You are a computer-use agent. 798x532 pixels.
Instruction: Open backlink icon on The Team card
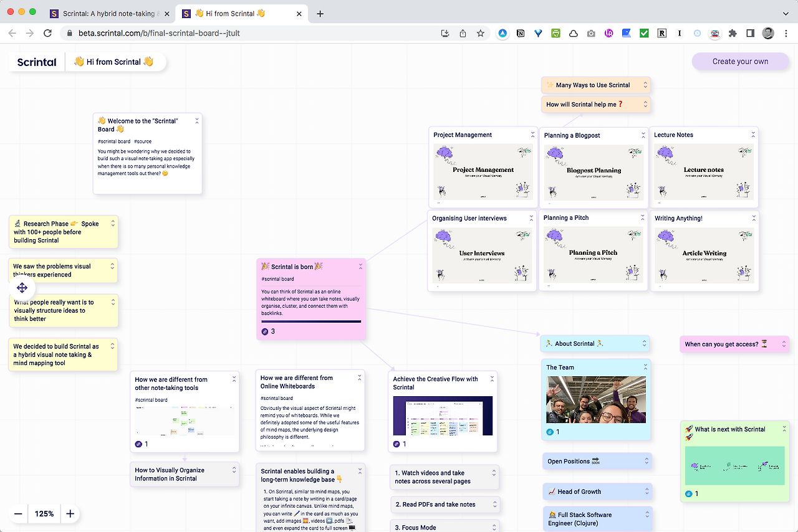coord(550,432)
